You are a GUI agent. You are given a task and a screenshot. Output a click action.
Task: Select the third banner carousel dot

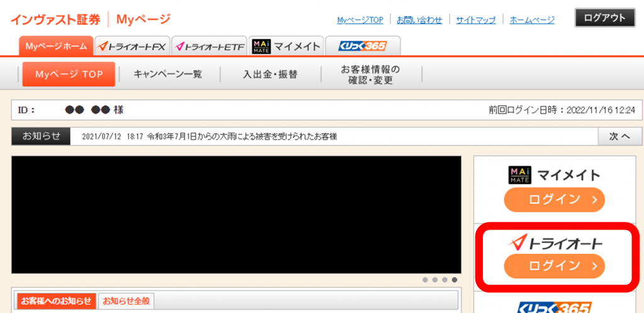pos(445,280)
